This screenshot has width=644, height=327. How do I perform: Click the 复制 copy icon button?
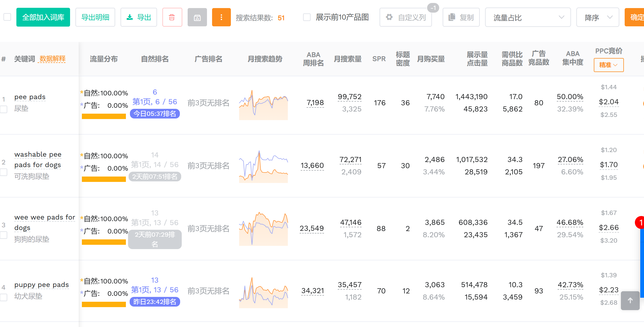(x=461, y=17)
